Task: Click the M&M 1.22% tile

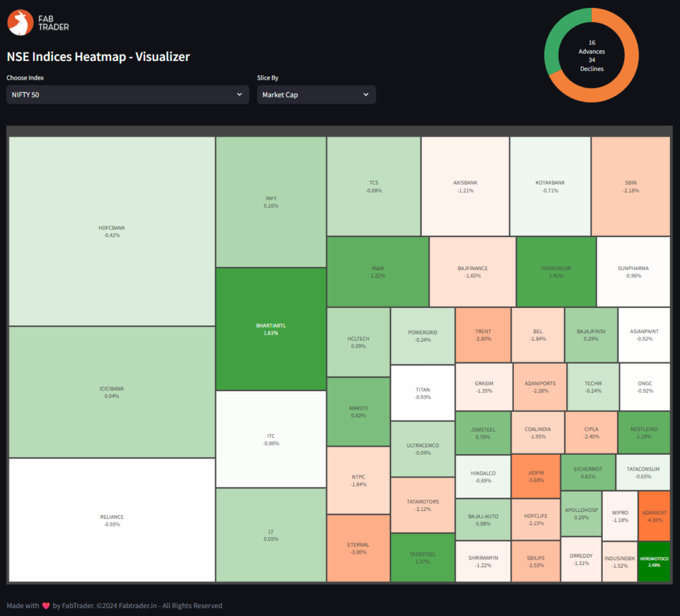Action: (378, 271)
